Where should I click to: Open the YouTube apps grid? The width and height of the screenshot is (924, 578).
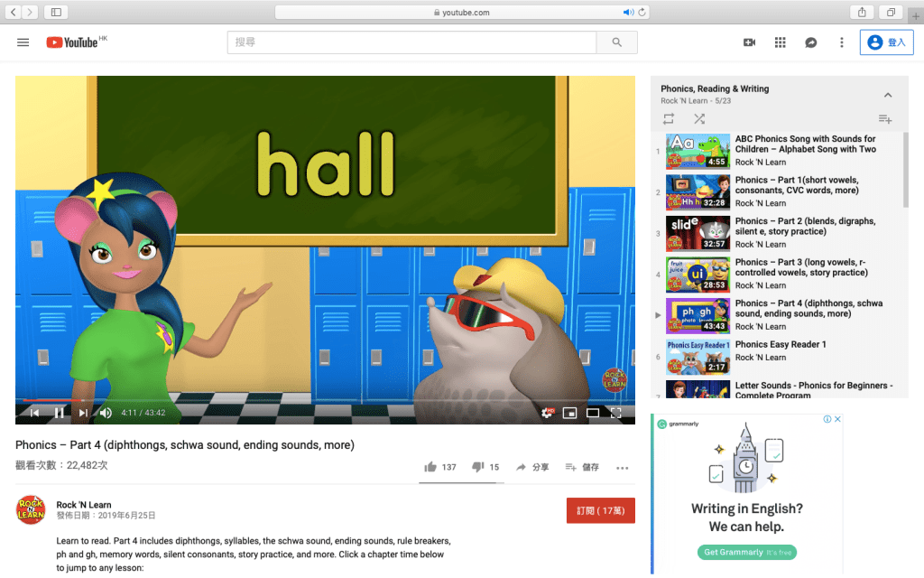click(781, 42)
